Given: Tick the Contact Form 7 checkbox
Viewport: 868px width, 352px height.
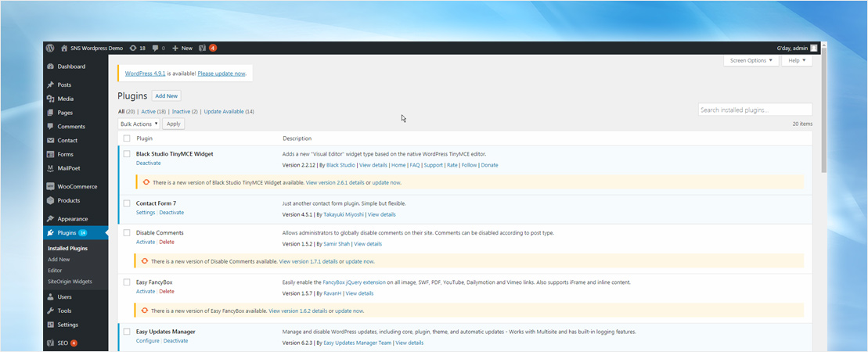Looking at the screenshot, I should (x=127, y=203).
